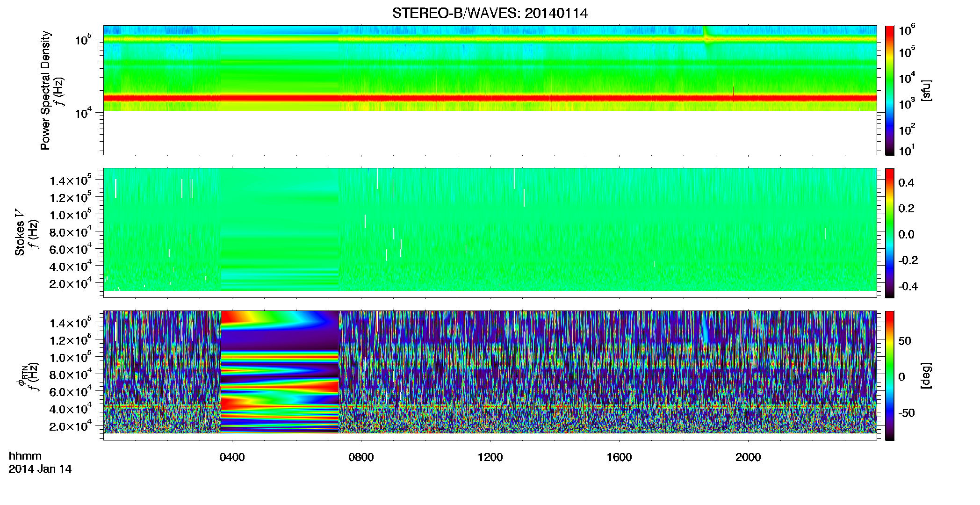Click the [sfu] unit label beside top colorbar
The width and height of the screenshot is (980, 505).
[926, 90]
